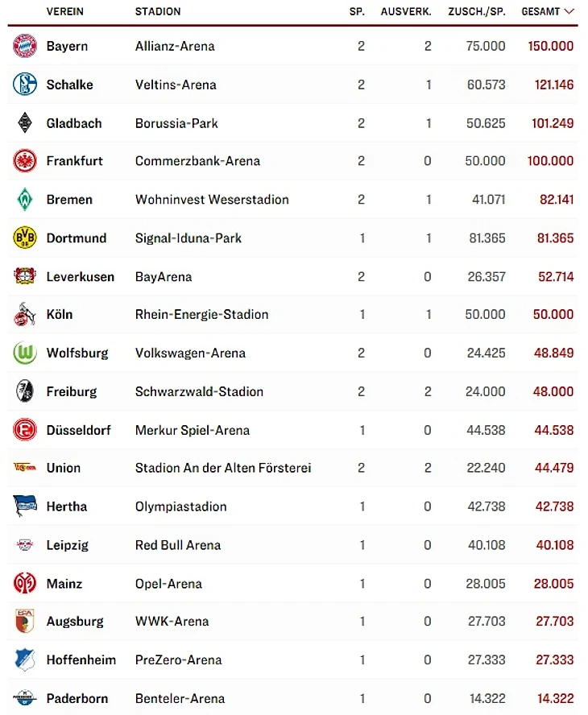
Task: Click the Frankfurt eagle crest
Action: click(x=25, y=161)
